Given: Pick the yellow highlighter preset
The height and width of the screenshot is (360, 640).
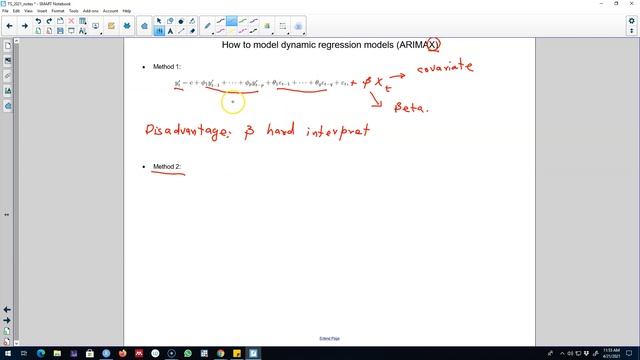Looking at the screenshot, I should click(231, 31).
